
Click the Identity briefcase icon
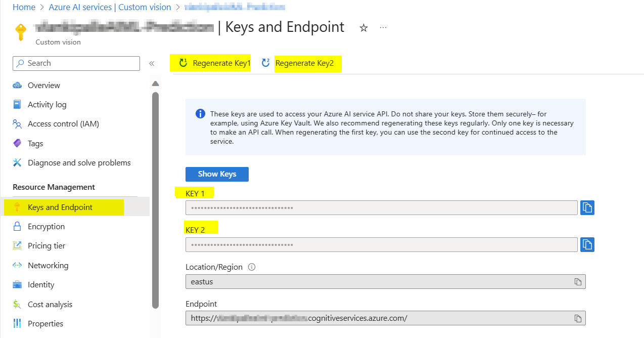tap(17, 285)
